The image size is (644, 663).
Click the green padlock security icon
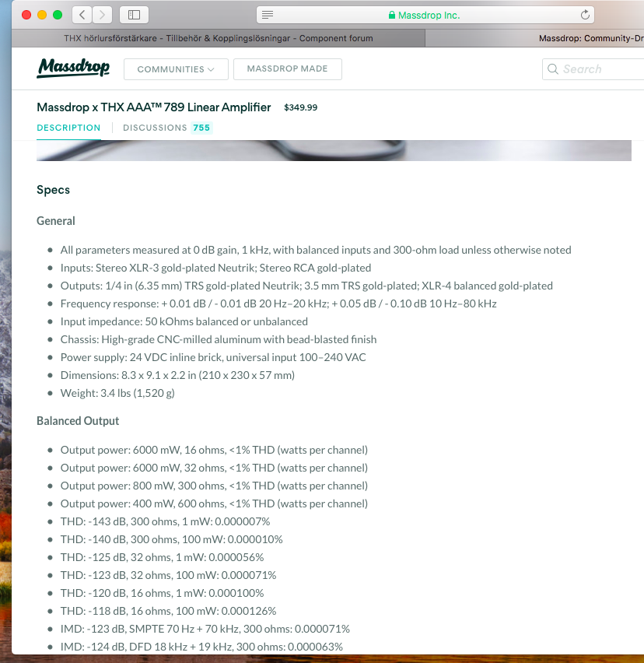pos(392,16)
